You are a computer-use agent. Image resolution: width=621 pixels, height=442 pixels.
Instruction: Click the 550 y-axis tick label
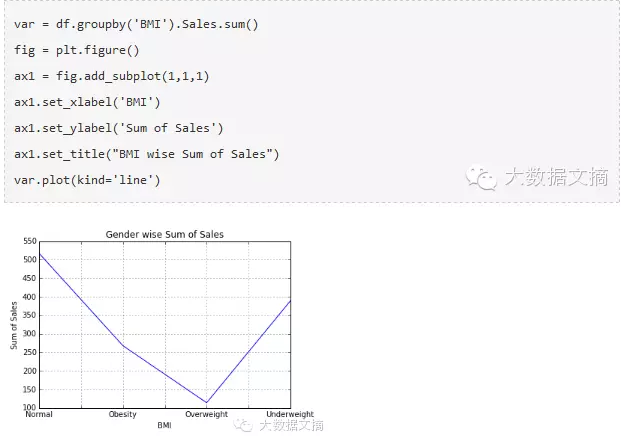pos(28,241)
